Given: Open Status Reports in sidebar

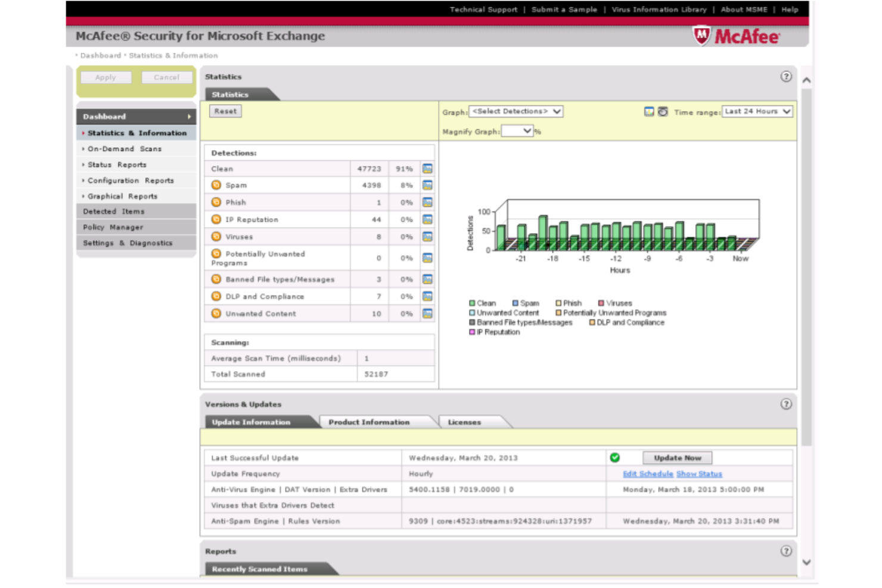Looking at the screenshot, I should (136, 164).
